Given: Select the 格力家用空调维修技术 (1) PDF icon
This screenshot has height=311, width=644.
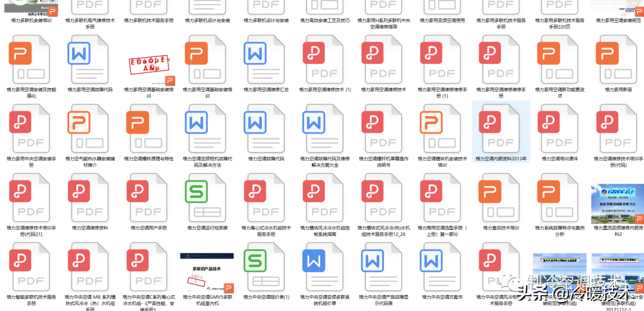Looking at the screenshot, I should click(x=323, y=60).
